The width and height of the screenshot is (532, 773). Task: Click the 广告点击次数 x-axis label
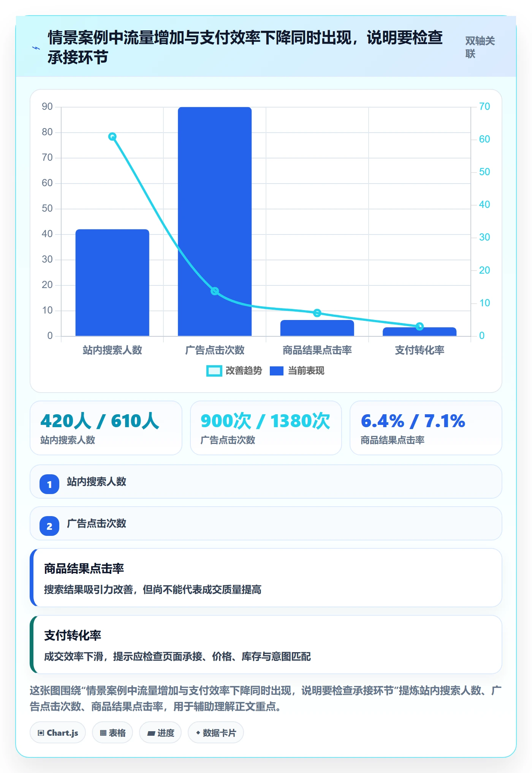click(215, 350)
